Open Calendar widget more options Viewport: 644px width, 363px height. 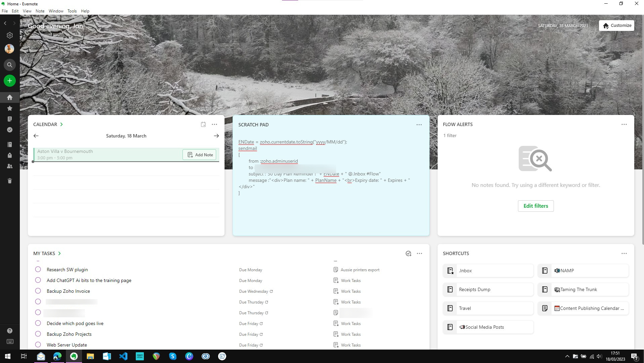coord(214,124)
